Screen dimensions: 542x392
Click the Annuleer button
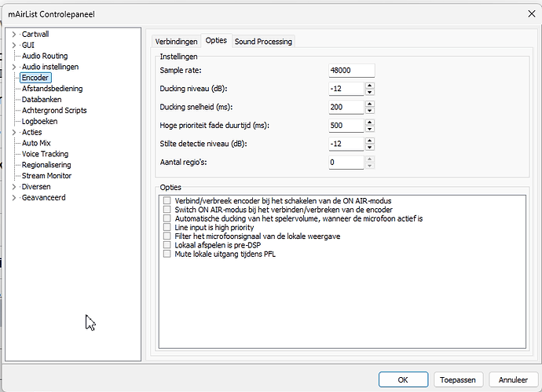click(x=513, y=379)
